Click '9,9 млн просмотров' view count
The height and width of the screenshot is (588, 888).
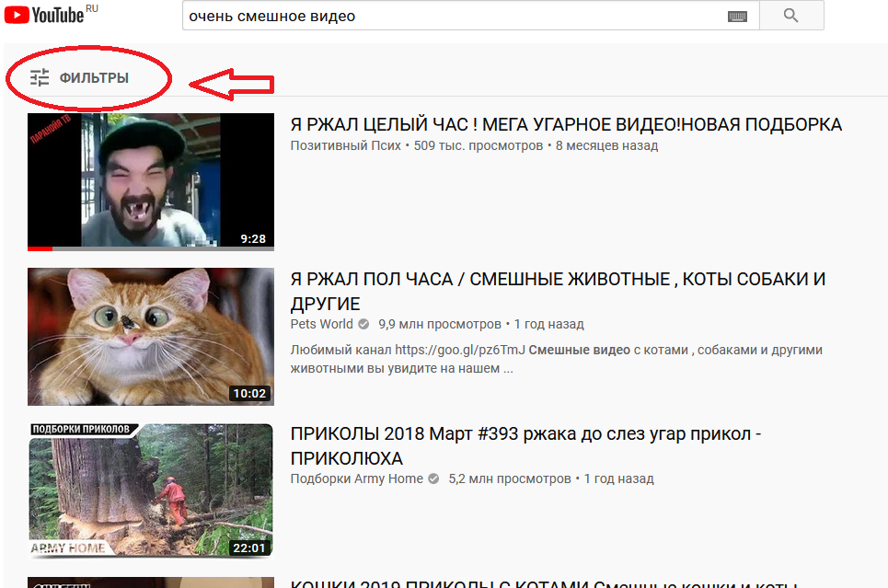(440, 324)
